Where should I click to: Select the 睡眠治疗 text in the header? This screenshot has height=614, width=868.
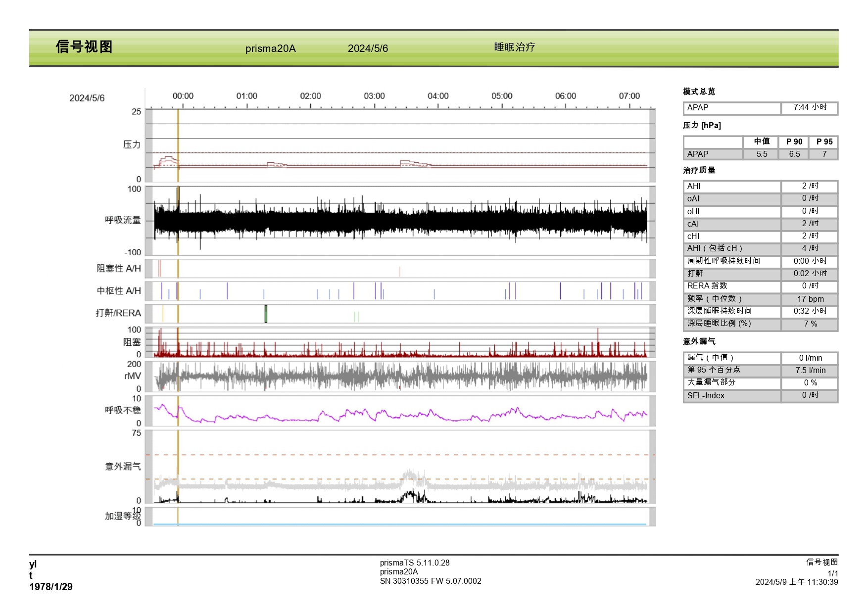pos(514,47)
